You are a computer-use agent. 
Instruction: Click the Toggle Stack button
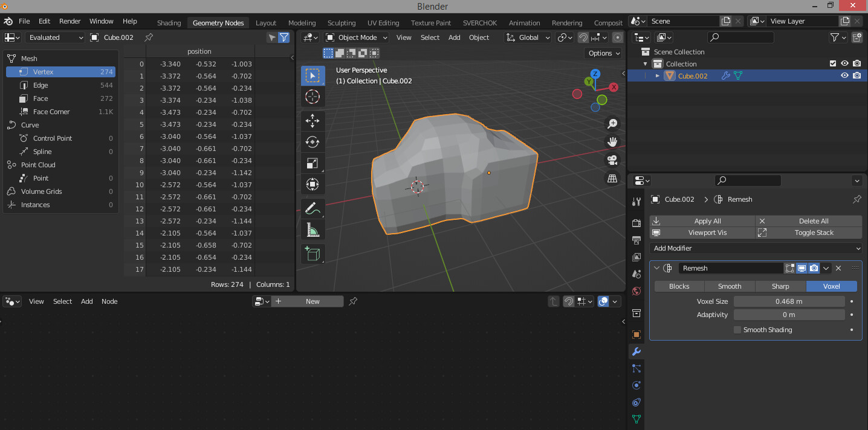click(809, 233)
